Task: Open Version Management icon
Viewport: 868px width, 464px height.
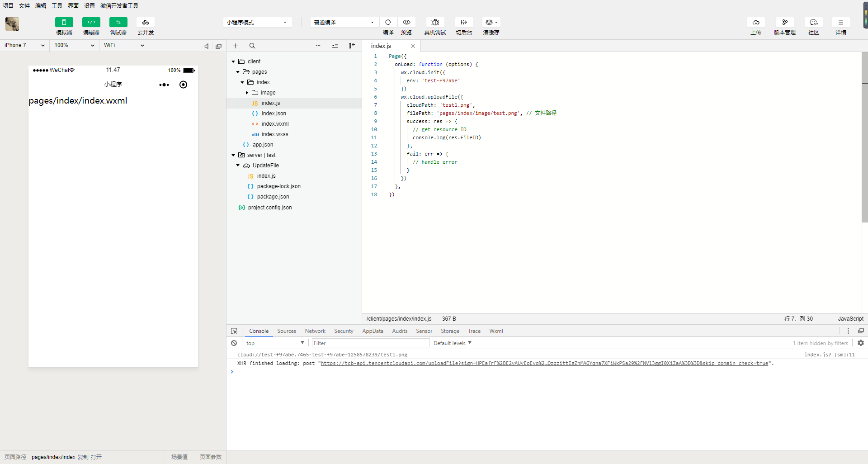Action: pyautogui.click(x=784, y=22)
